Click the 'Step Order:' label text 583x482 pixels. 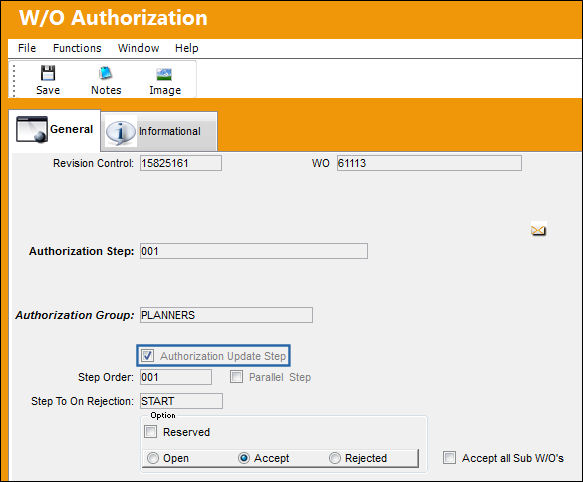pos(106,377)
